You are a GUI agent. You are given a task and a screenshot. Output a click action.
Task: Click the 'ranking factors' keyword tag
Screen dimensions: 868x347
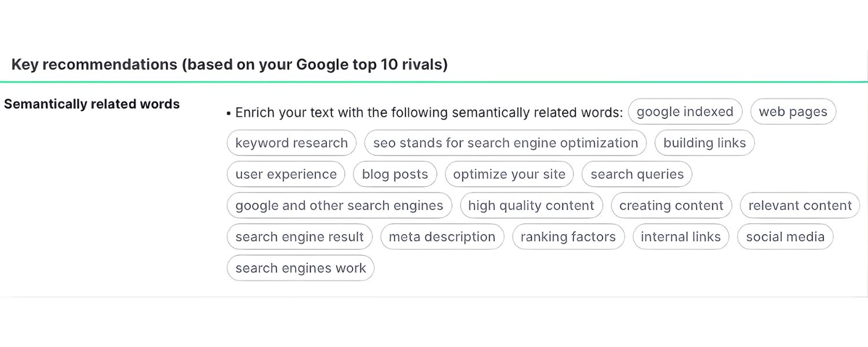[x=568, y=237]
